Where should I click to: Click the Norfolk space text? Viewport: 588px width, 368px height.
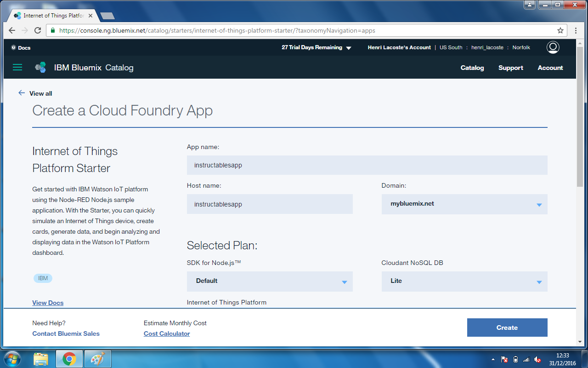(521, 47)
